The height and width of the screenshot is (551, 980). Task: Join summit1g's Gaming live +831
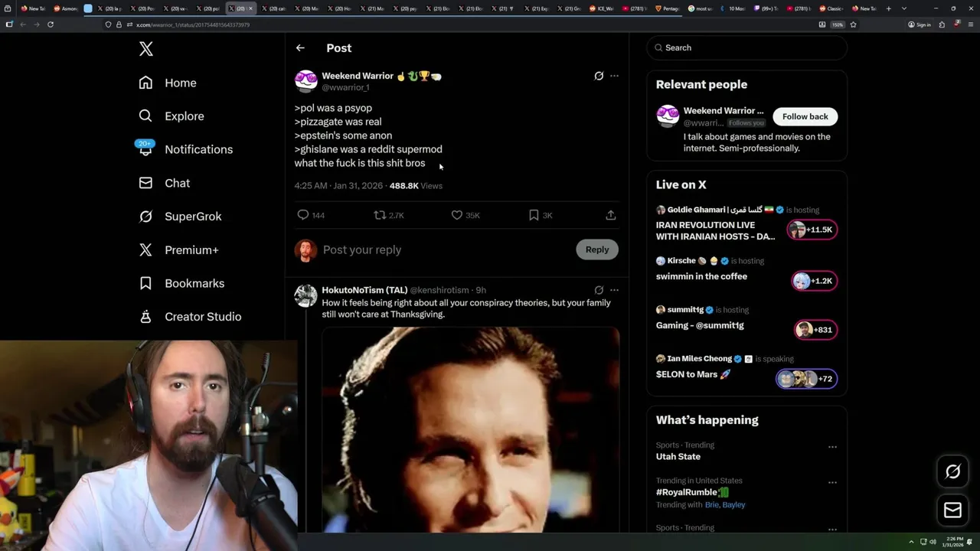coord(815,330)
